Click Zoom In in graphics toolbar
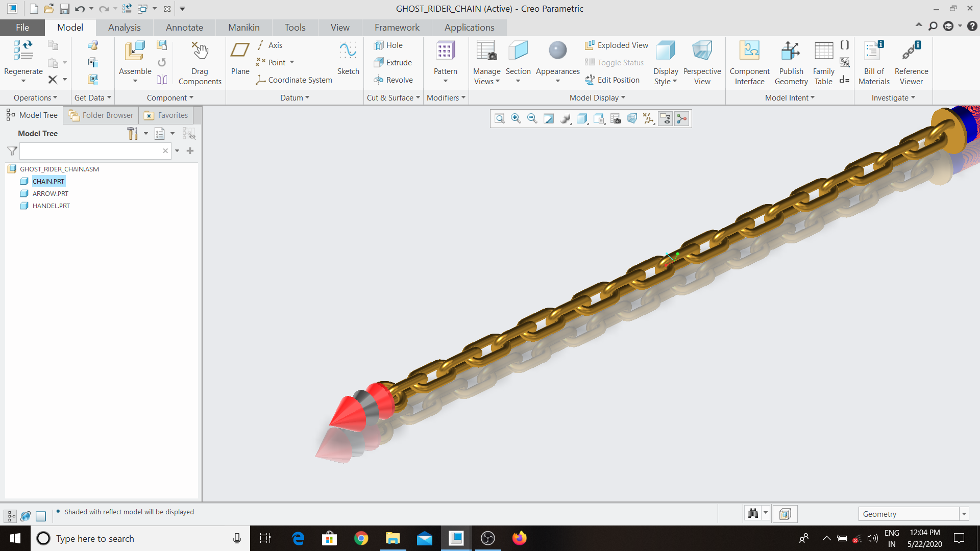Screen dimensions: 980x551 point(516,119)
